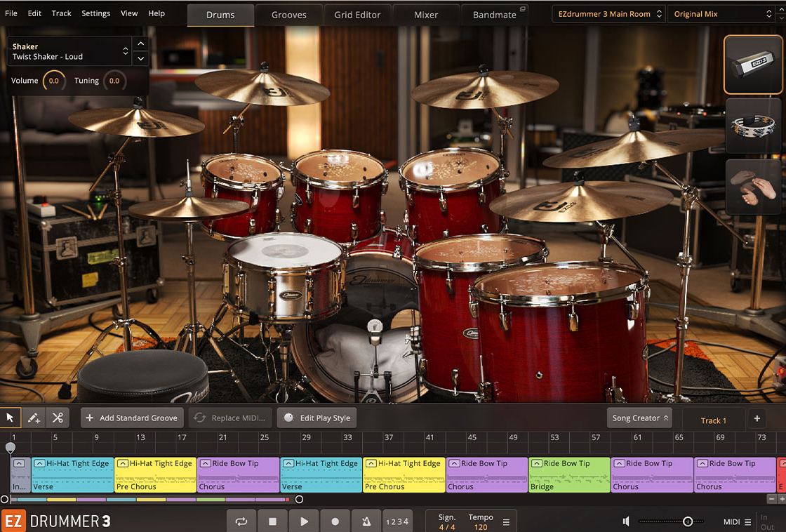Switch to the Mixer tab
The image size is (786, 532).
426,15
